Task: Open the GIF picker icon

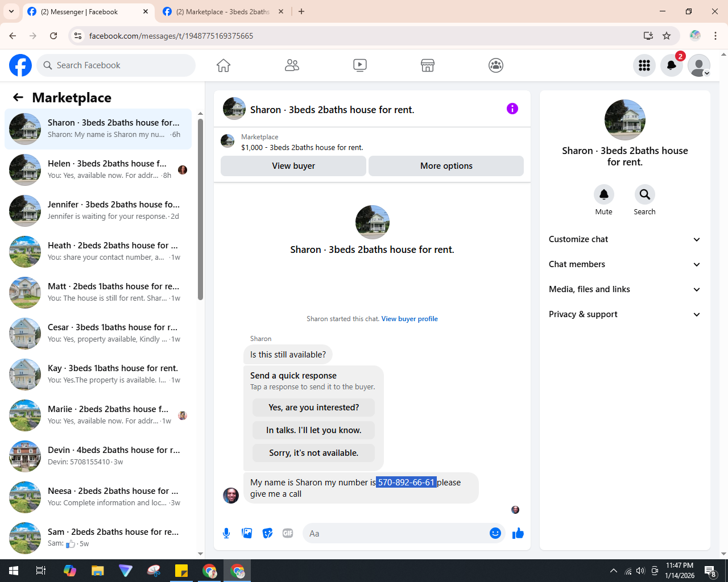Action: point(288,533)
